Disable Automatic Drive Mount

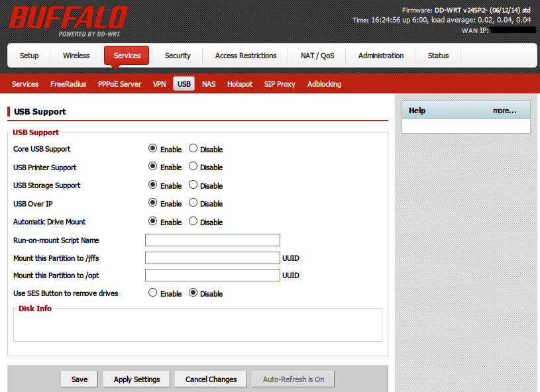pos(193,222)
